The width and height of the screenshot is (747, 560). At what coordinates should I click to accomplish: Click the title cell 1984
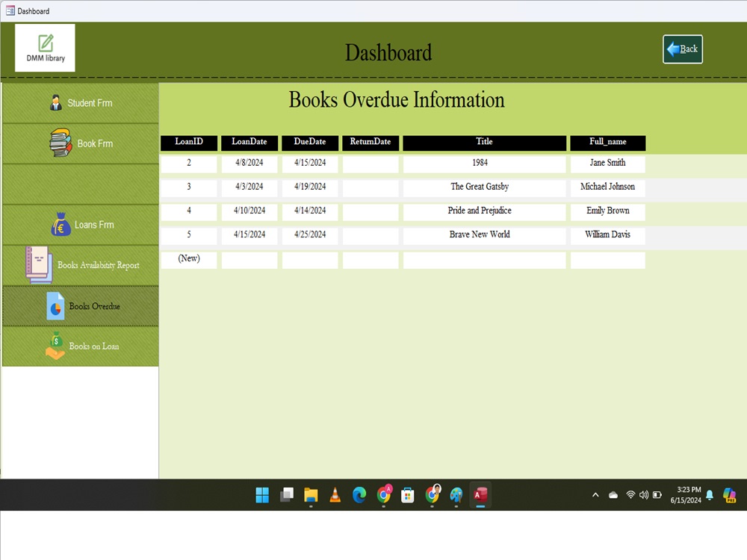[x=485, y=164]
